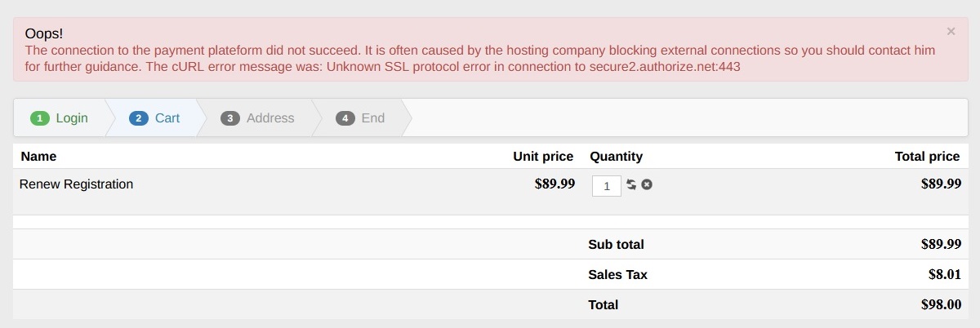Screen dimensions: 980x328
Task: Click the Name column header
Action: pyautogui.click(x=38, y=157)
